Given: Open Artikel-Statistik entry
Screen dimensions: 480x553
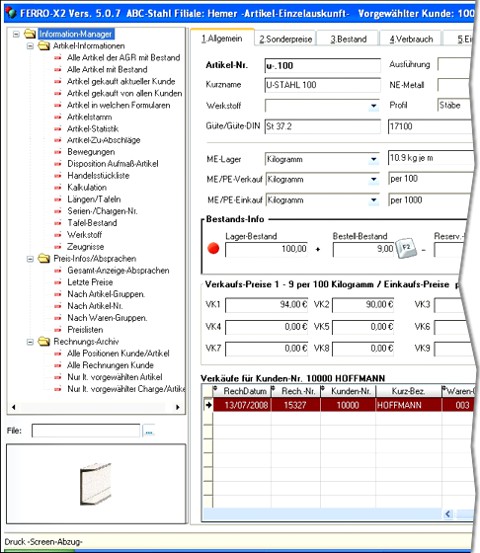Looking at the screenshot, I should (93, 129).
